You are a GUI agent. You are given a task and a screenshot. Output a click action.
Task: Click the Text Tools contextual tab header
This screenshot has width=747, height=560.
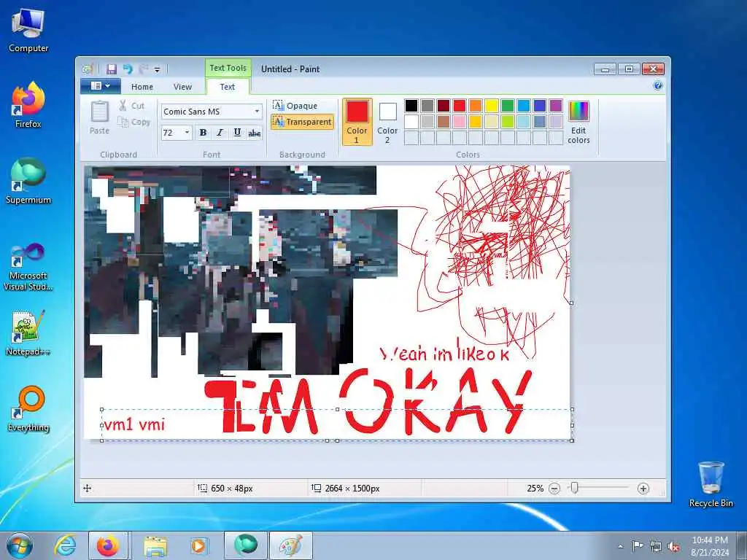228,68
